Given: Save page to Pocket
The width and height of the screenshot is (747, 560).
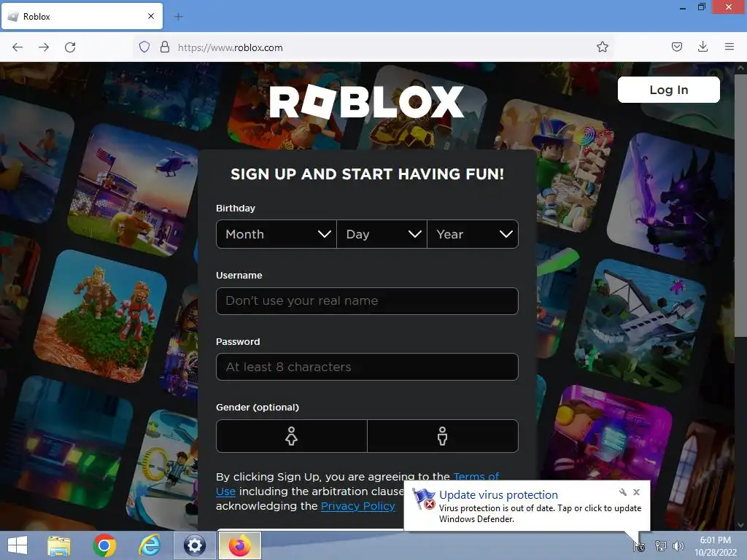Looking at the screenshot, I should point(676,47).
